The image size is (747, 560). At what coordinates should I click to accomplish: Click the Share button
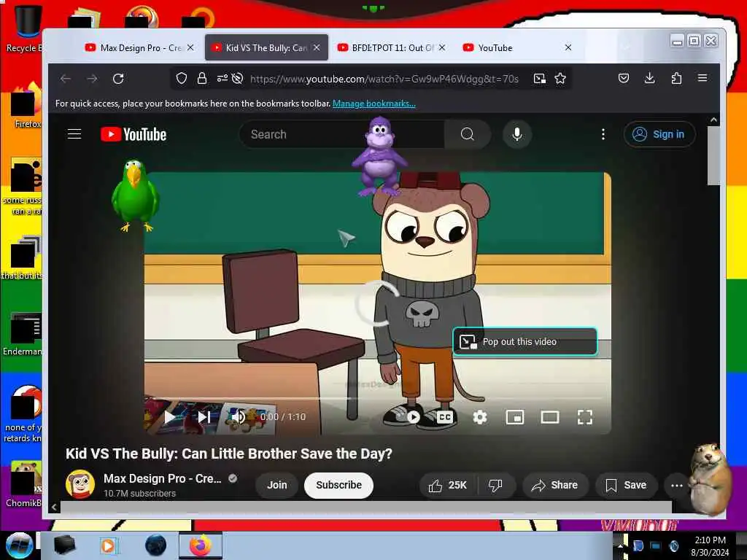(555, 485)
